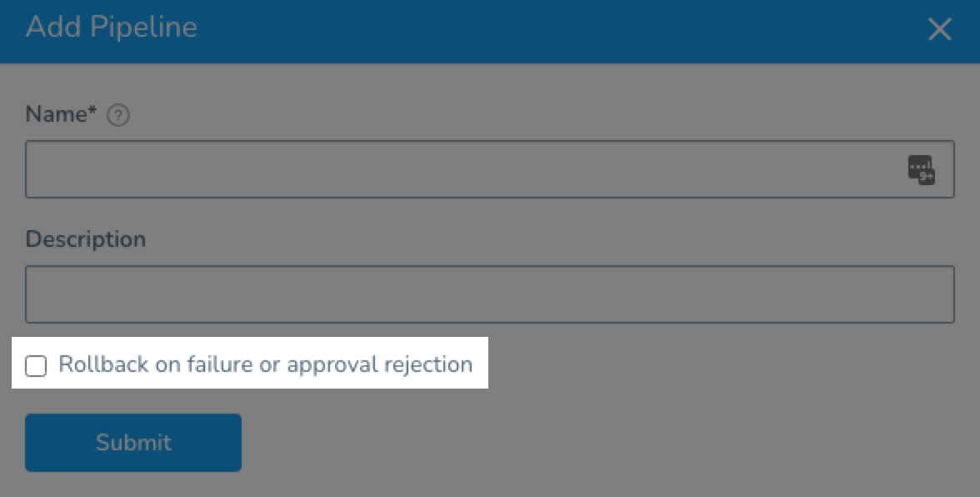Image resolution: width=980 pixels, height=497 pixels.
Task: Show the Name question mark hint
Action: pos(118,115)
